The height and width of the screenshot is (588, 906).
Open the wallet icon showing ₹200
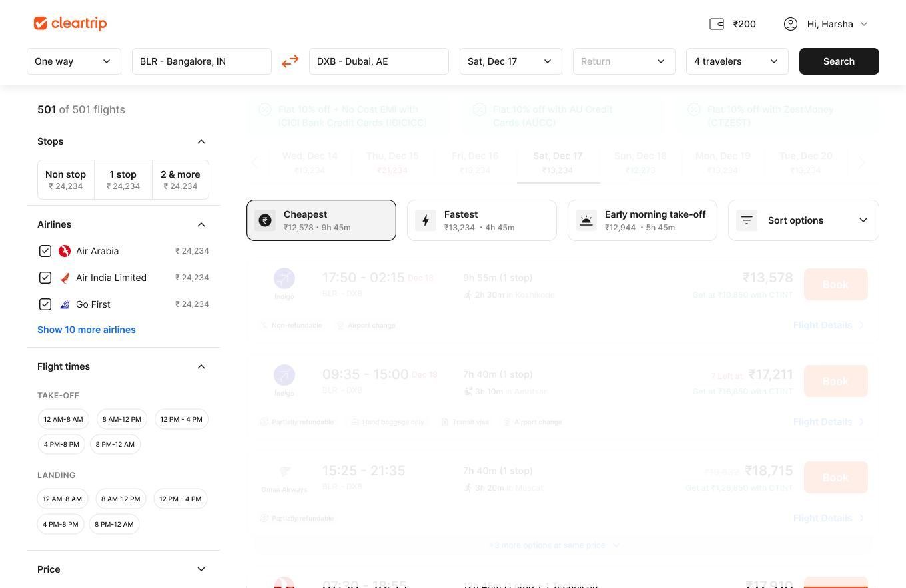pos(717,24)
